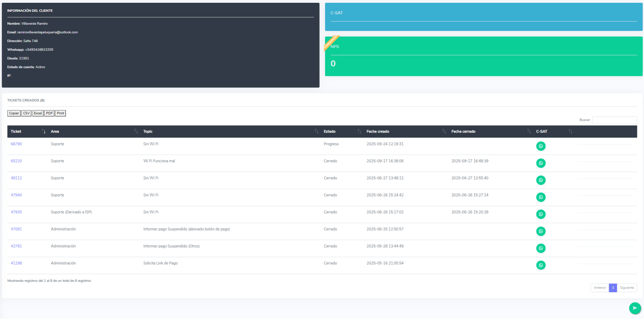This screenshot has height=319, width=644.
Task: Click WhatsApp icon for ticket 41298
Action: [x=540, y=265]
